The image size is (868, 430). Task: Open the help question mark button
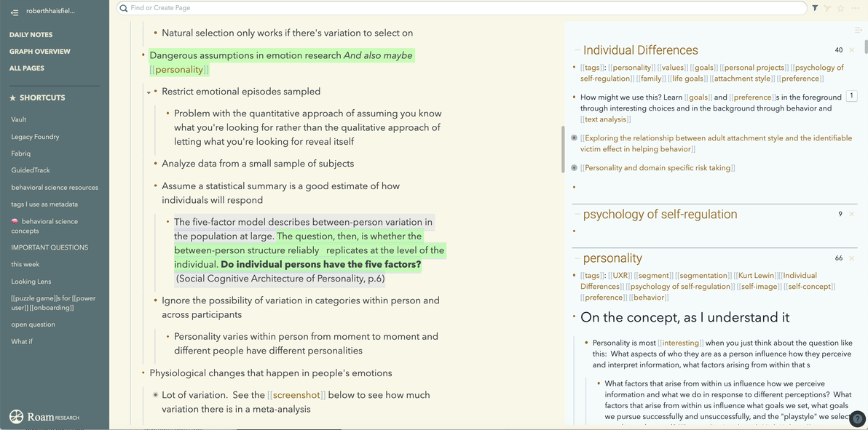tap(858, 419)
